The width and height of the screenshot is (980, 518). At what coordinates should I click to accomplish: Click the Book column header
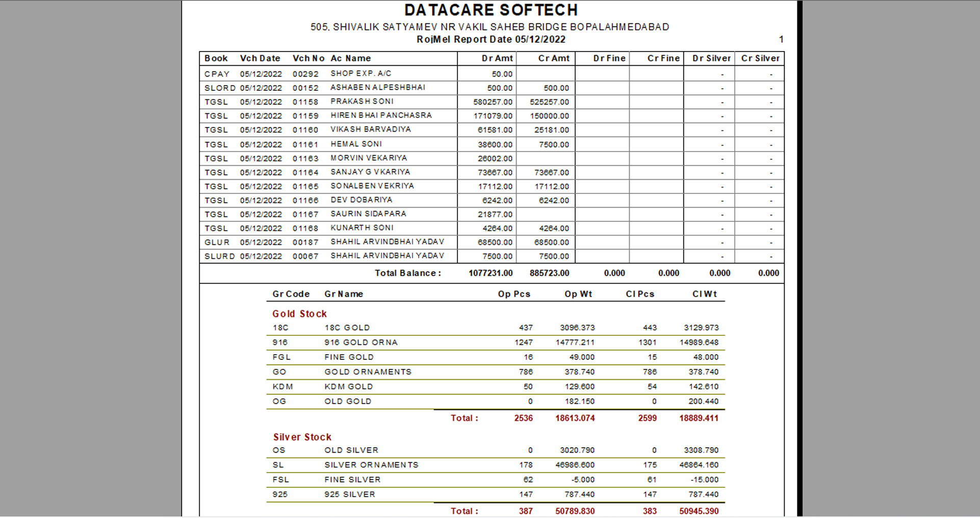tap(216, 58)
